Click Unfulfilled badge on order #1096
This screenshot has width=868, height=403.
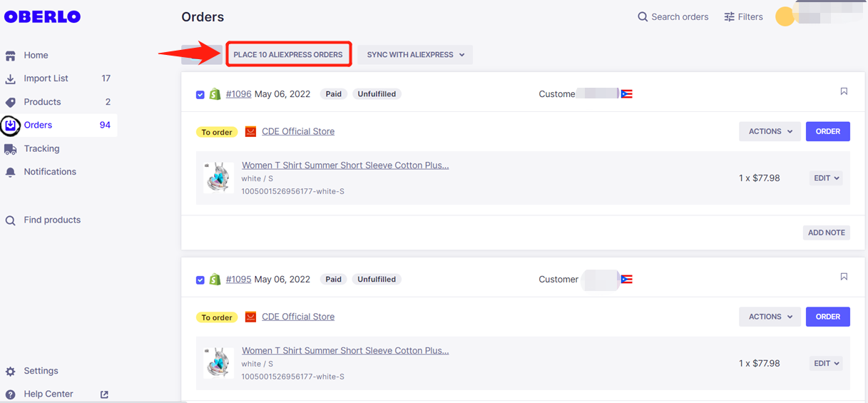pyautogui.click(x=377, y=94)
